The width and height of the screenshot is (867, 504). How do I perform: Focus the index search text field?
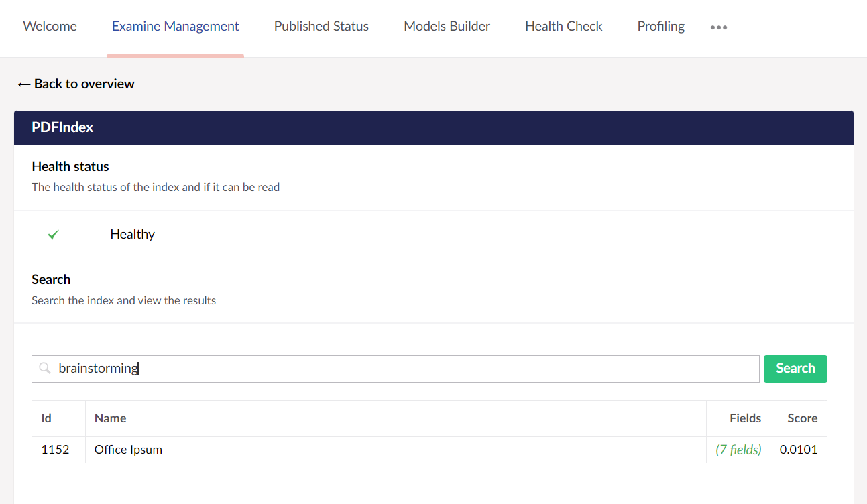[x=402, y=369]
